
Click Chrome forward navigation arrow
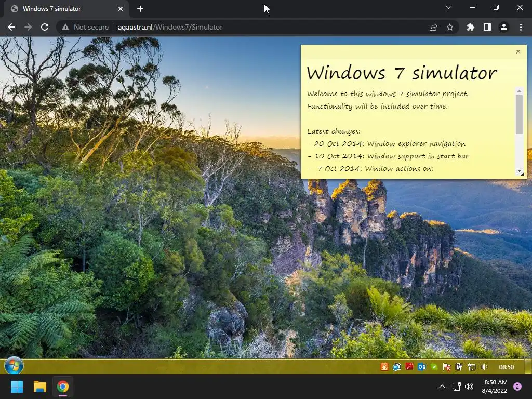pyautogui.click(x=28, y=27)
